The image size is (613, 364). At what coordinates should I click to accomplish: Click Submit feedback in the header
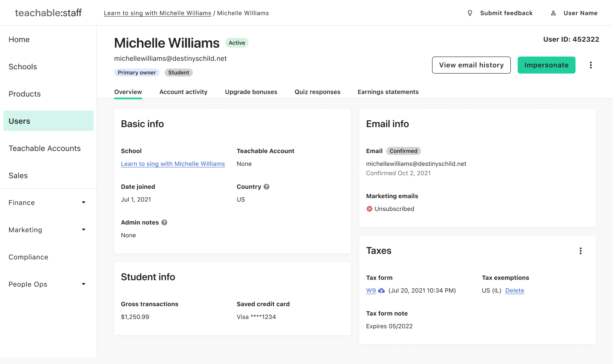click(x=506, y=13)
